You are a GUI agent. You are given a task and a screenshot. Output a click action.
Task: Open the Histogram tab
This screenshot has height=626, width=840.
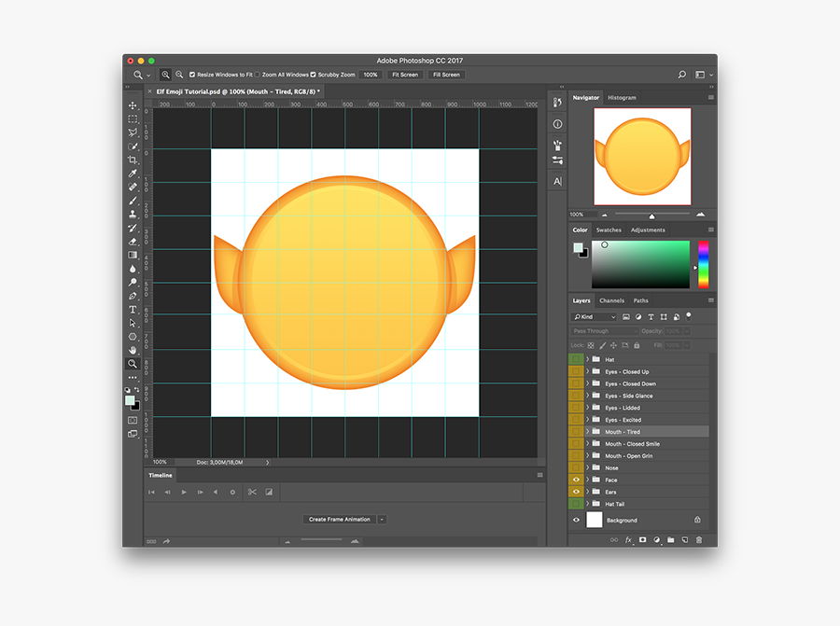point(622,97)
